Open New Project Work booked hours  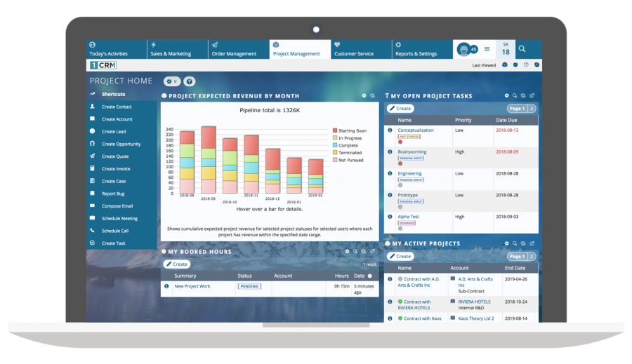(x=192, y=286)
